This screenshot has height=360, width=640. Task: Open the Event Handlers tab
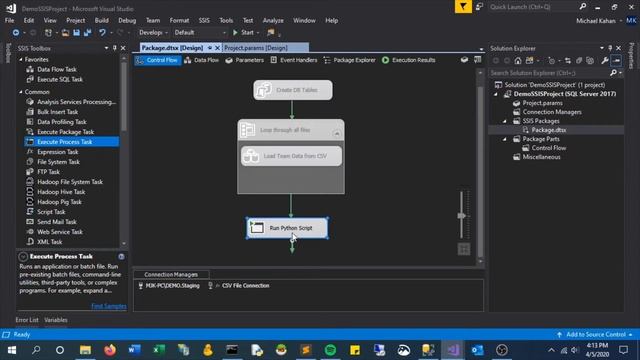coord(293,60)
